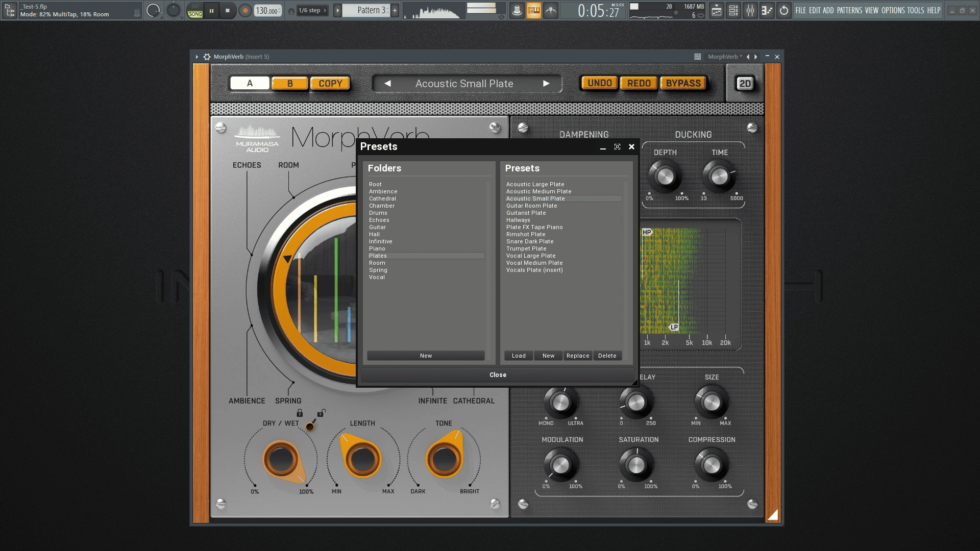Viewport: 980px width, 551px height.
Task: Pause playback in the transport bar
Action: pyautogui.click(x=211, y=10)
